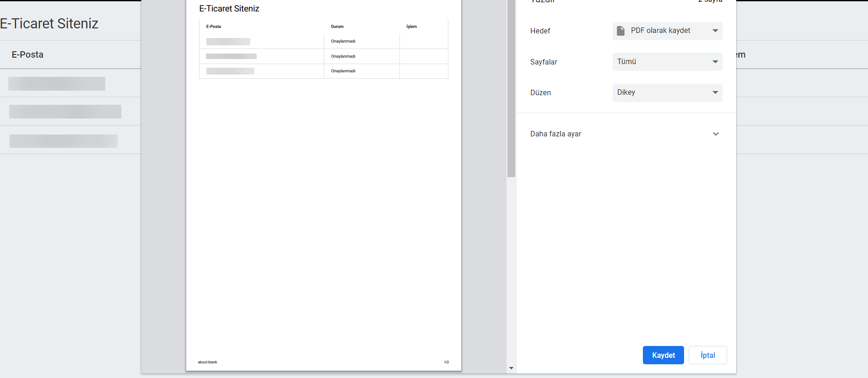Click the E-Ticaret Siteniz title in preview

(x=229, y=9)
